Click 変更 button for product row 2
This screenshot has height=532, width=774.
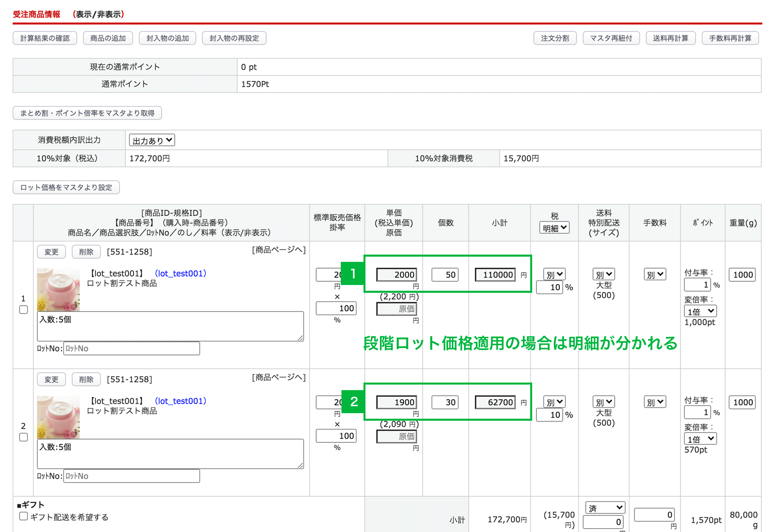click(51, 379)
